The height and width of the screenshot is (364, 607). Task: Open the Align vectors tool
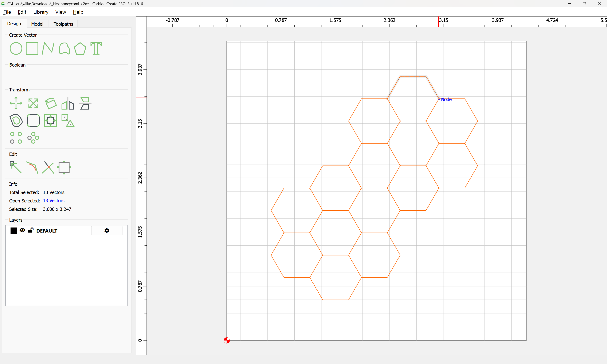[85, 103]
